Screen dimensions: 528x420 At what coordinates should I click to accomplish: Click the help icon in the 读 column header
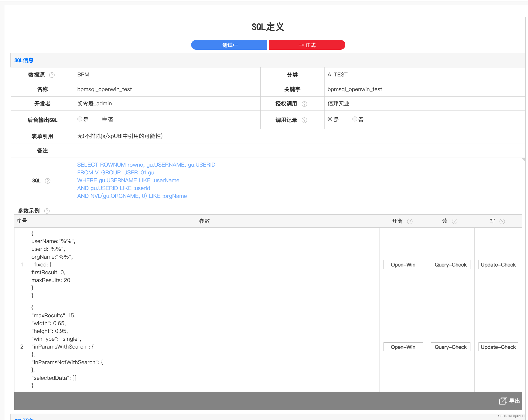pyautogui.click(x=455, y=221)
